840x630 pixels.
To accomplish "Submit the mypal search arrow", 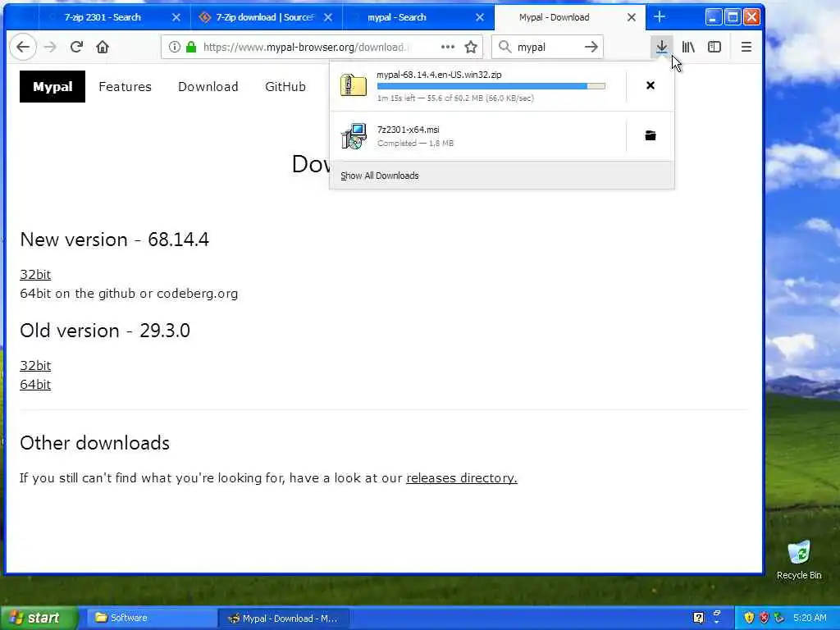I will (591, 47).
